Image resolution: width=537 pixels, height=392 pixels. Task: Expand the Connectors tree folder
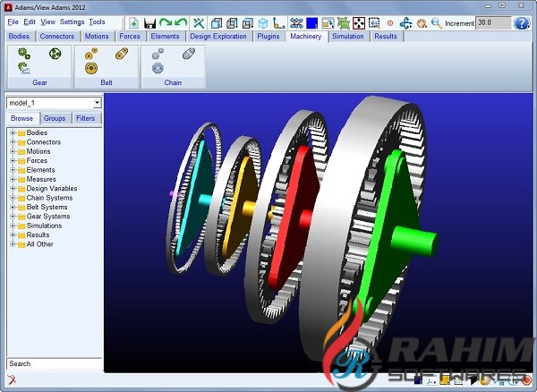pyautogui.click(x=13, y=142)
